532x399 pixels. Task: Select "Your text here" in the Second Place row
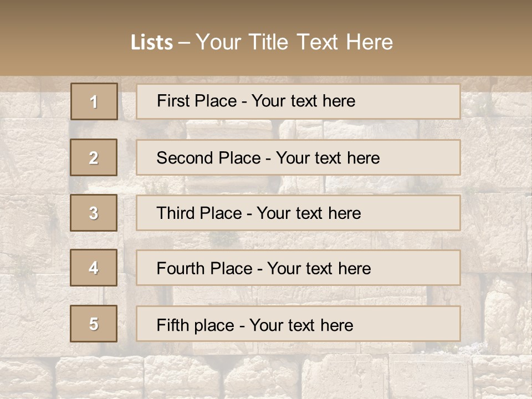click(x=328, y=158)
